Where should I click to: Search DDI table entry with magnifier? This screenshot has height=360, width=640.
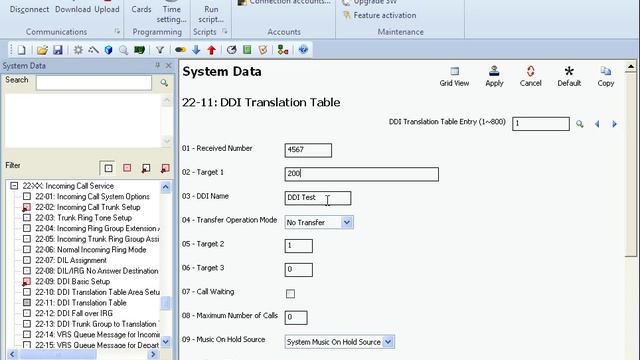(580, 124)
